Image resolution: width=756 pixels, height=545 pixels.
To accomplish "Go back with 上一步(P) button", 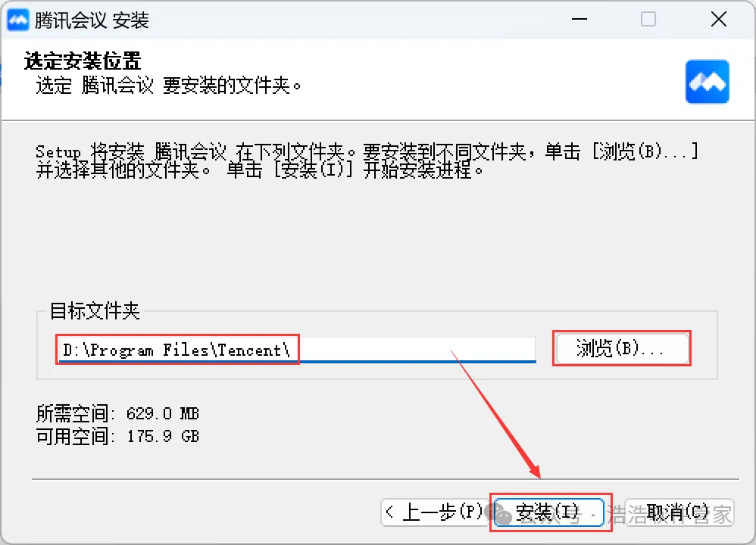I will tap(433, 512).
